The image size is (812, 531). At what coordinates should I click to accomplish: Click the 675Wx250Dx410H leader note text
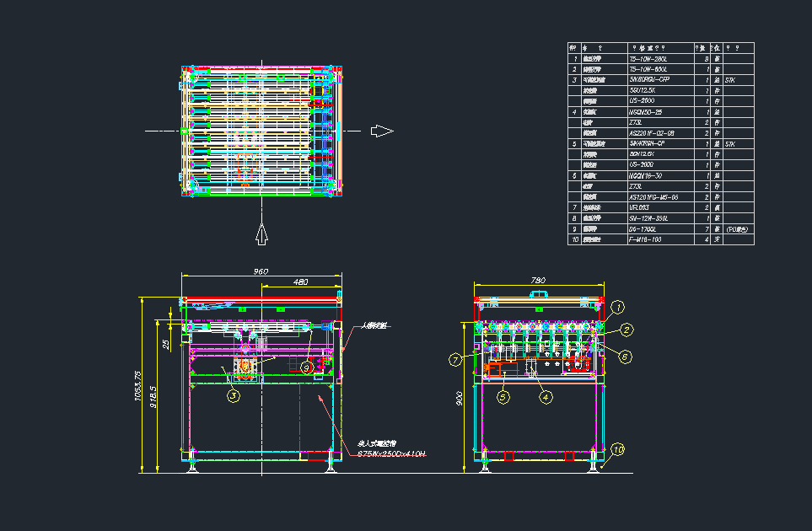coord(390,453)
